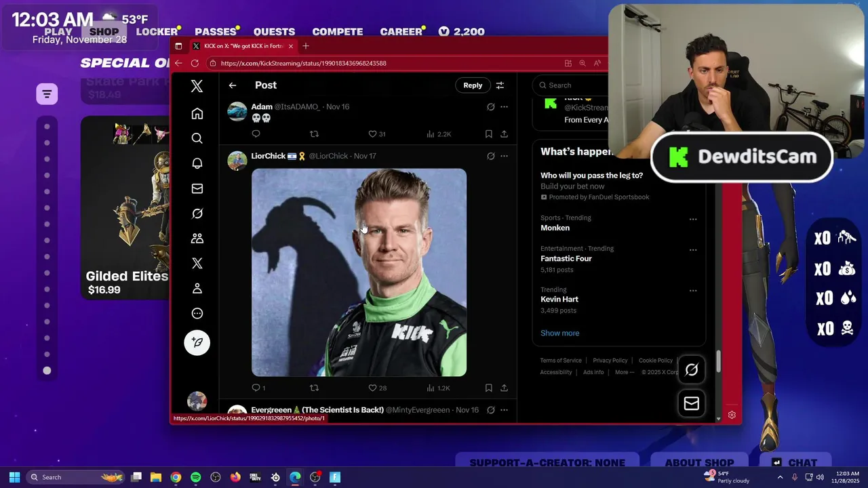868x488 pixels.
Task: Open options for the Monken trending item
Action: 693,219
